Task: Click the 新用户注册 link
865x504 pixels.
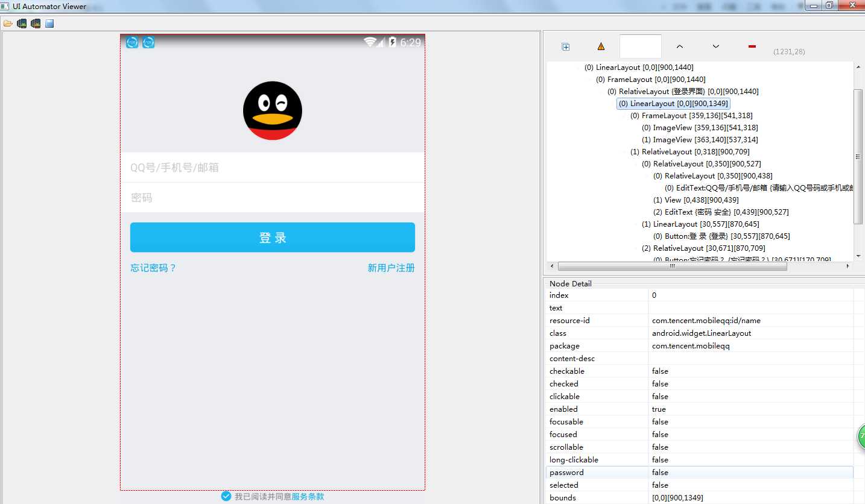Action: click(391, 268)
